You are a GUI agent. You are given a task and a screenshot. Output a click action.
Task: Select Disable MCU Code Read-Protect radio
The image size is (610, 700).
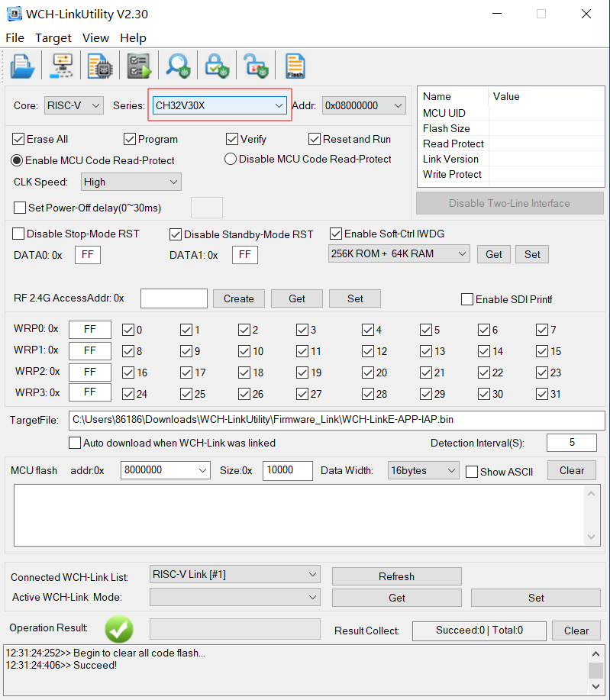pos(231,159)
